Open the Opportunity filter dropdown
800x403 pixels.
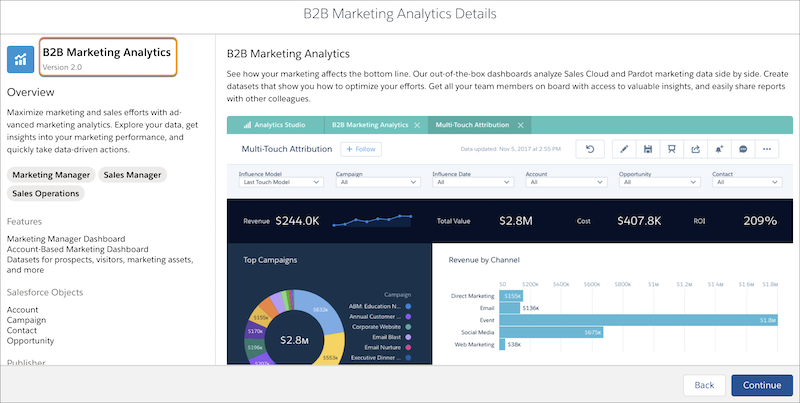(x=660, y=182)
